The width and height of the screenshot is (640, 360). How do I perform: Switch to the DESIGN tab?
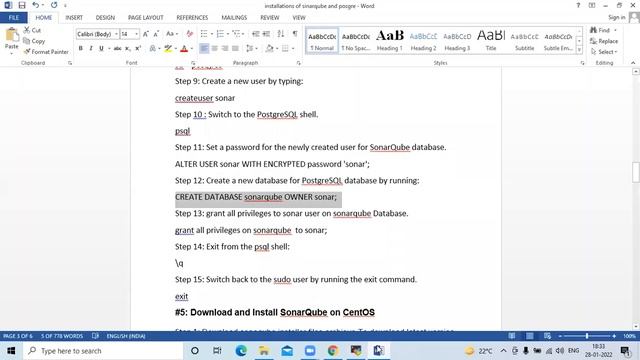click(x=105, y=18)
